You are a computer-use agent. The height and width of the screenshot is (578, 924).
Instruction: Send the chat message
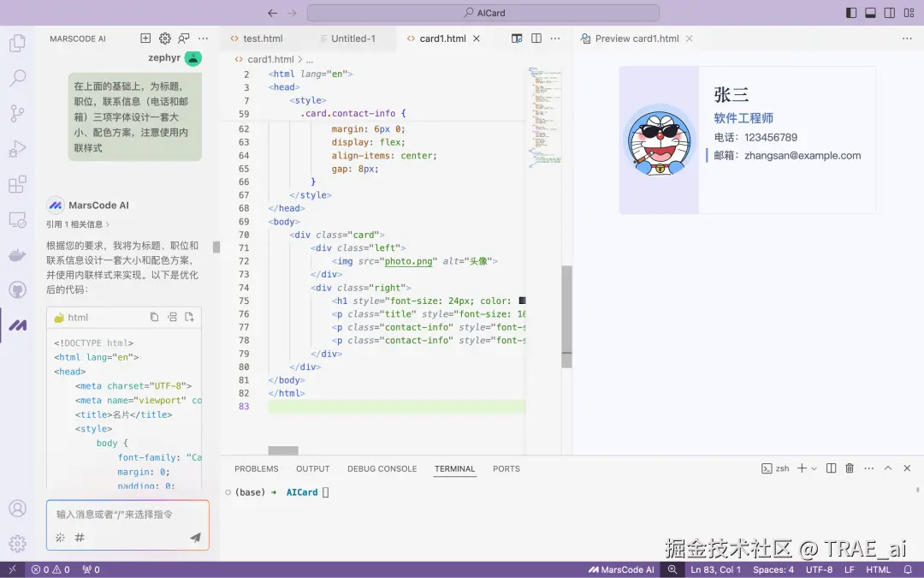[195, 537]
